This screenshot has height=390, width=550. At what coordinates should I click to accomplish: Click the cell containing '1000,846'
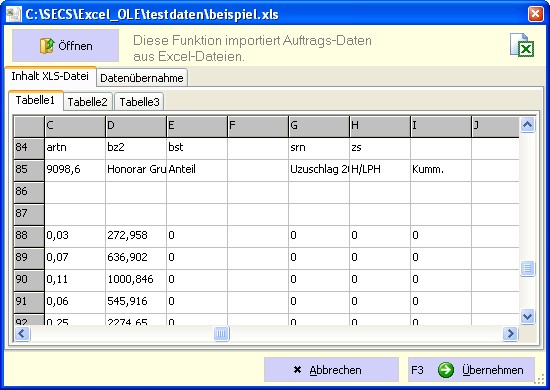(x=136, y=280)
